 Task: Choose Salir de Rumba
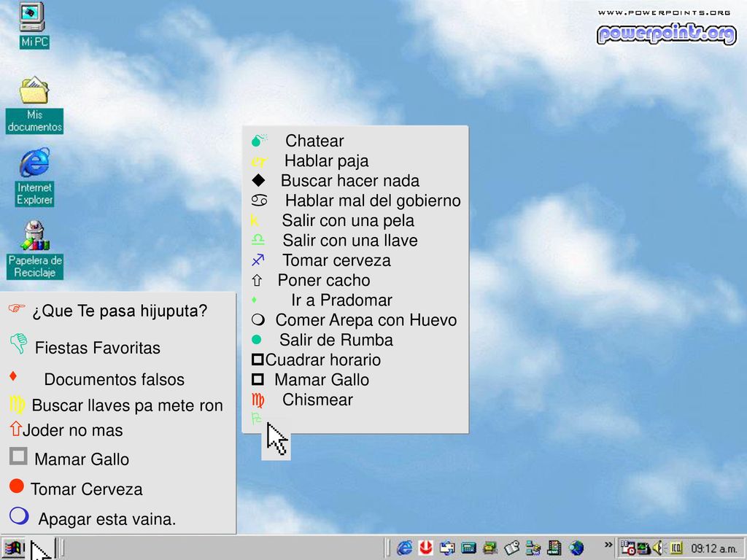coord(336,340)
